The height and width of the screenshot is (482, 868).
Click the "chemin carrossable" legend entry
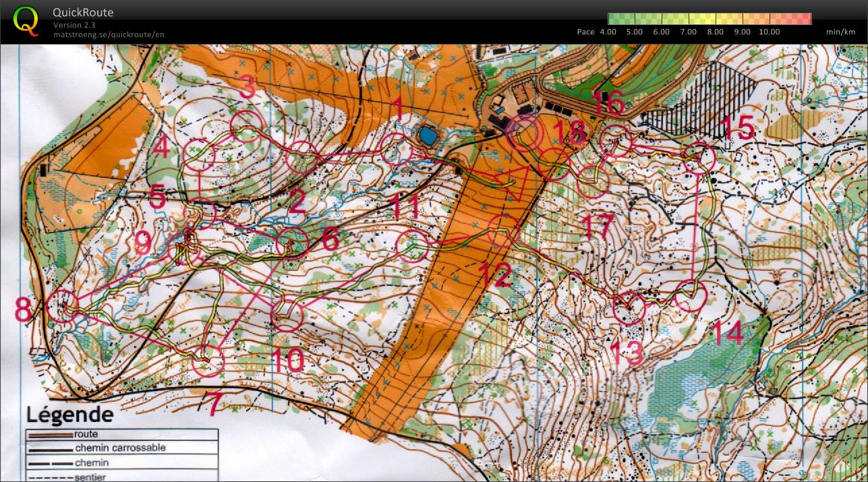[121, 448]
